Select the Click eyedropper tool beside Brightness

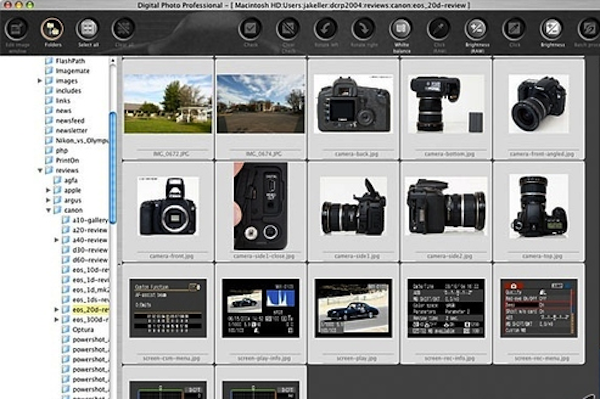(514, 29)
